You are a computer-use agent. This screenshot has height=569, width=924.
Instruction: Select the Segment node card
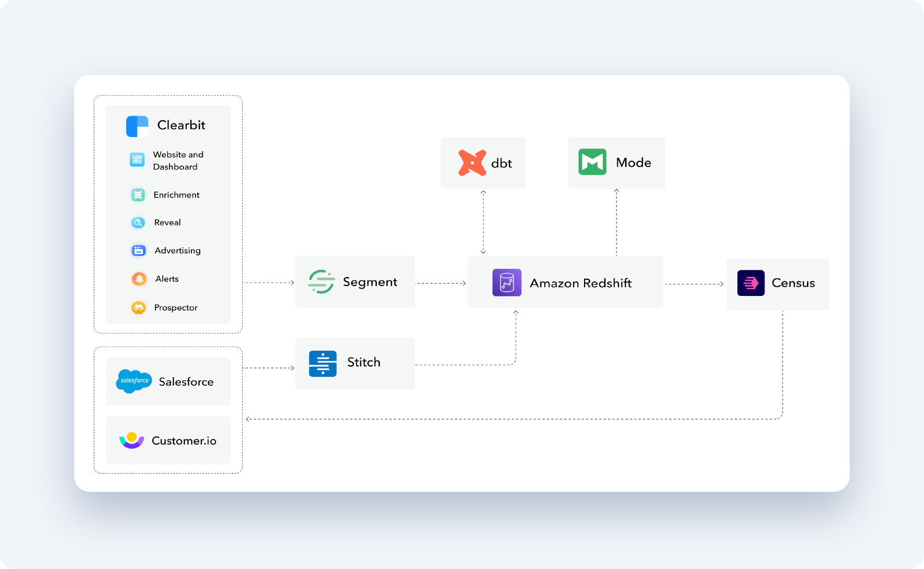355,281
